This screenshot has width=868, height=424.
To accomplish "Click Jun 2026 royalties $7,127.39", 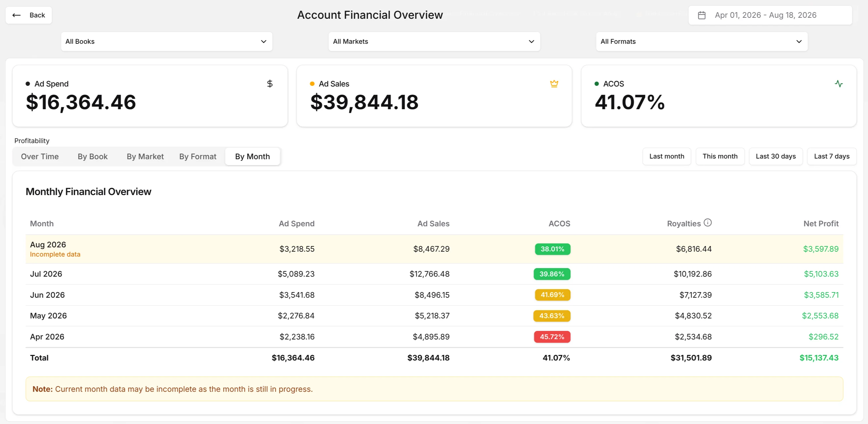I will pyautogui.click(x=695, y=295).
